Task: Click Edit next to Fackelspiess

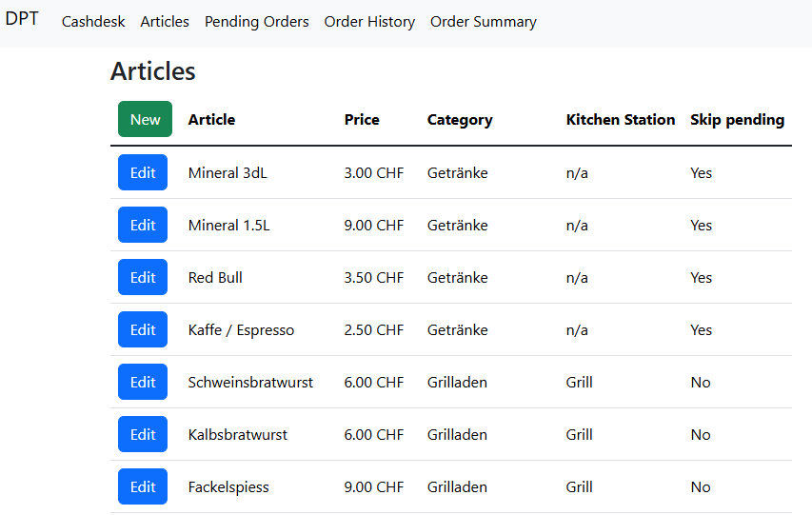Action: 143,486
